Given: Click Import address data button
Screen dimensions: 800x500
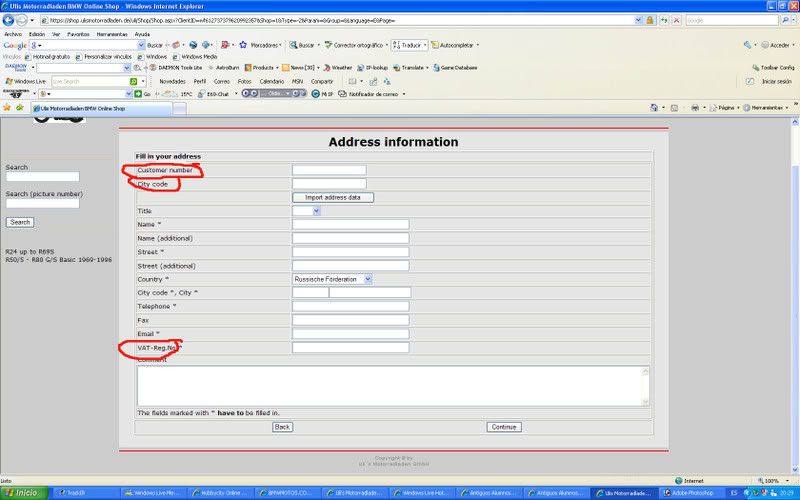Looking at the screenshot, I should point(333,197).
